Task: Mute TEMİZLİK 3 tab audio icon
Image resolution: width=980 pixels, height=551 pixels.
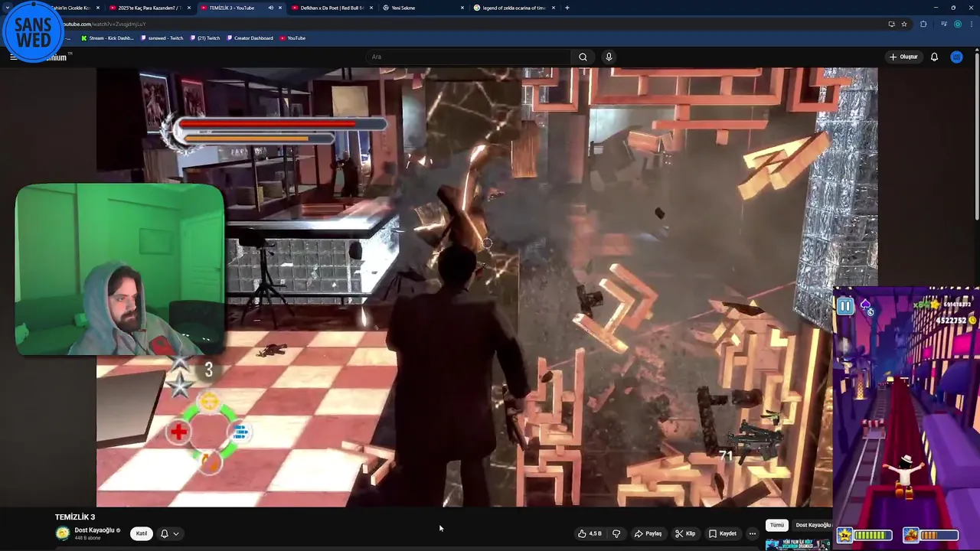Action: (x=271, y=8)
